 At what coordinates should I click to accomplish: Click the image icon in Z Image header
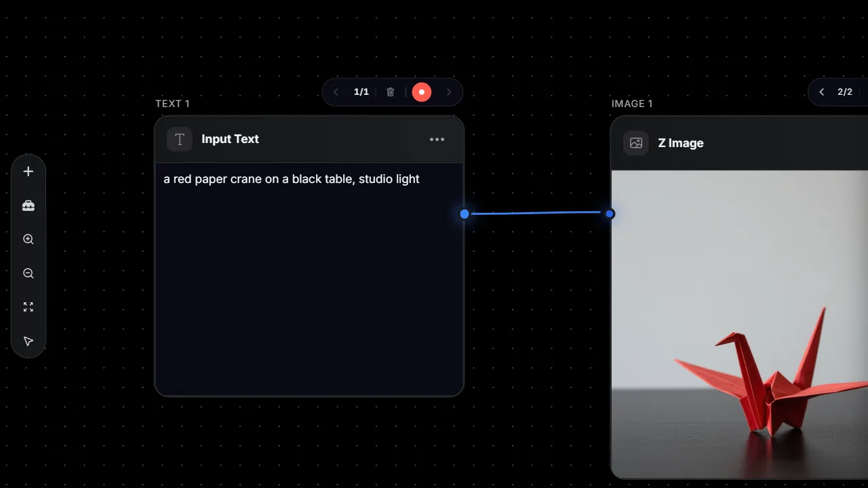[636, 143]
